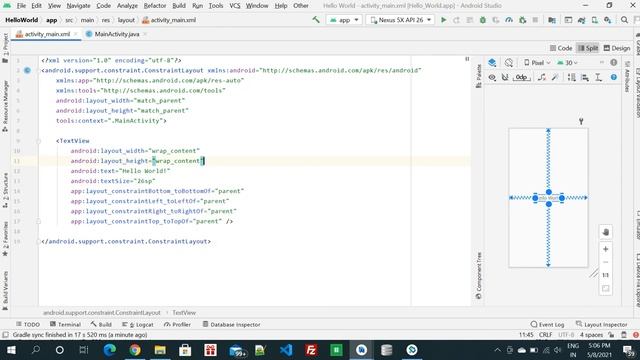This screenshot has width=640, height=360.
Task: Open the Project Structure icon
Action: point(552,20)
